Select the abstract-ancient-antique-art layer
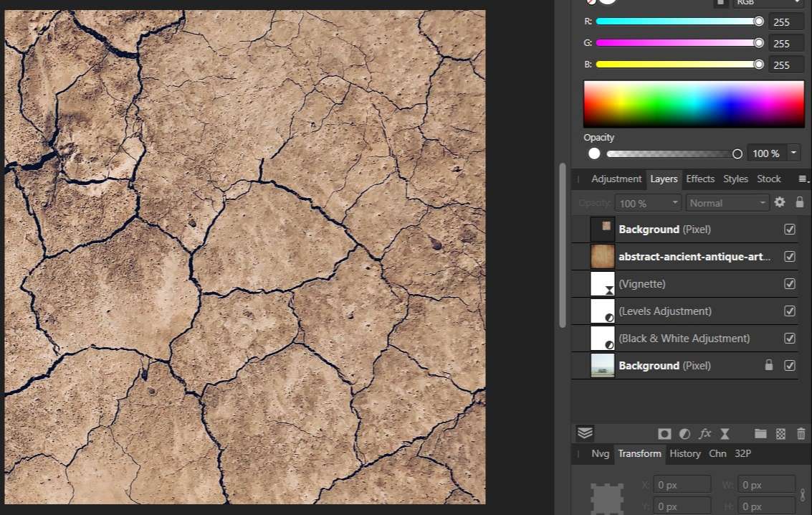Image resolution: width=812 pixels, height=515 pixels. tap(694, 257)
